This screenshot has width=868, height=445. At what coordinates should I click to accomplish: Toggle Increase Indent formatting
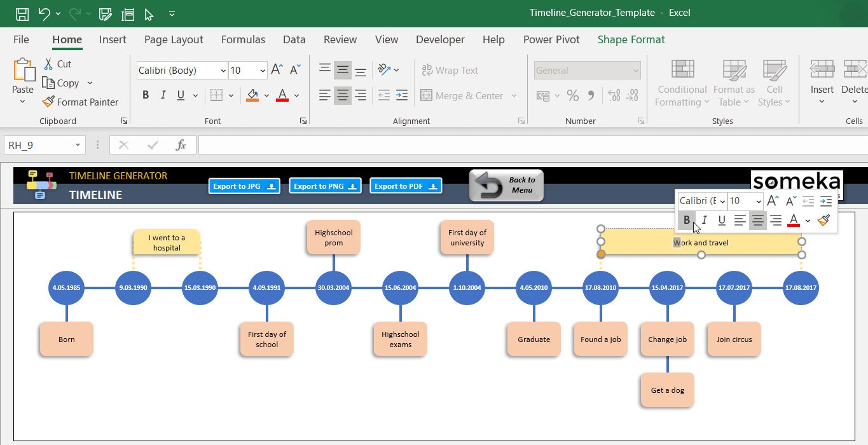(402, 94)
